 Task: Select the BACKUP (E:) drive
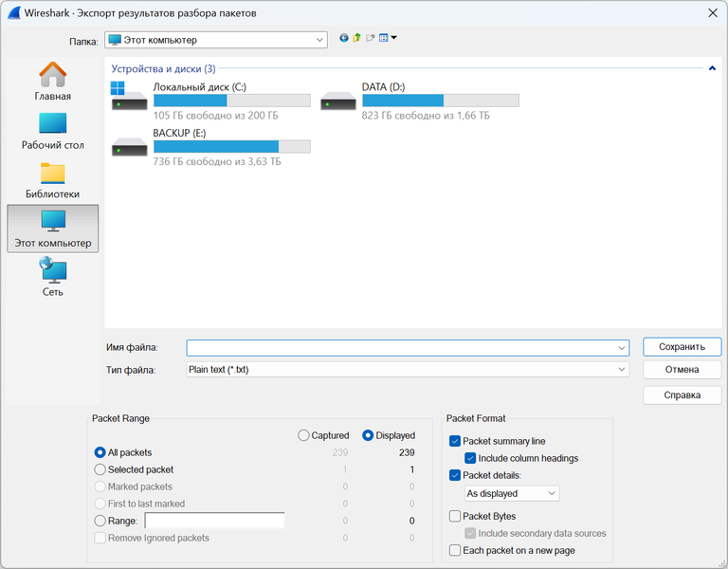211,147
